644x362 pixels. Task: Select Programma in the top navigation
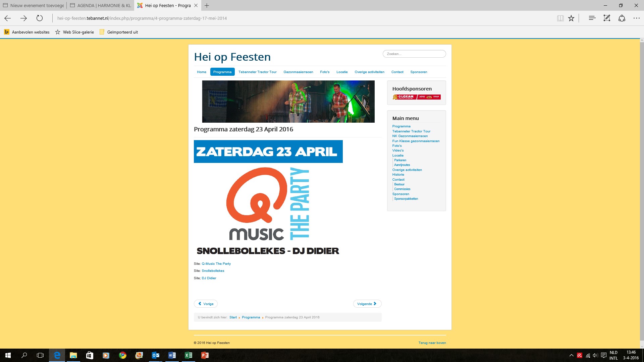pyautogui.click(x=222, y=72)
